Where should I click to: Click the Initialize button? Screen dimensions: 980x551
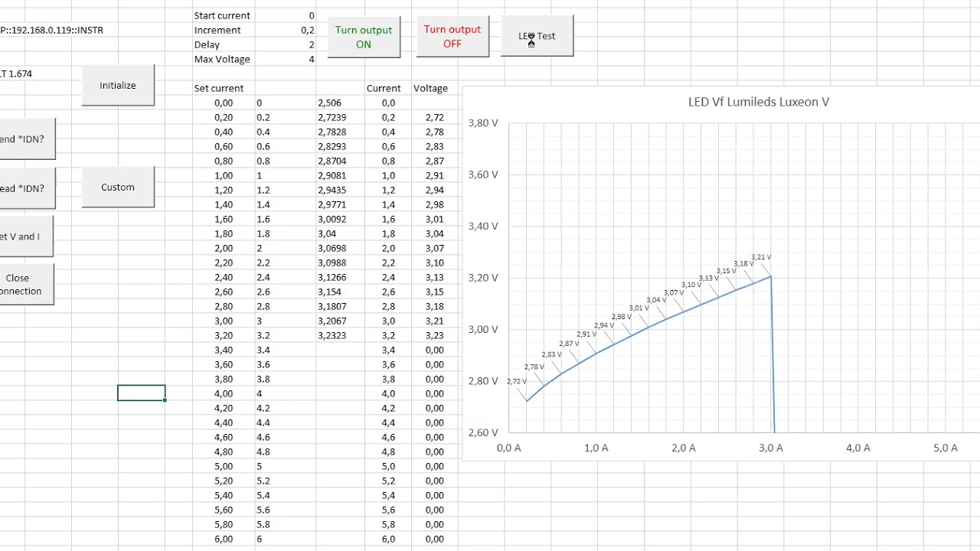118,85
